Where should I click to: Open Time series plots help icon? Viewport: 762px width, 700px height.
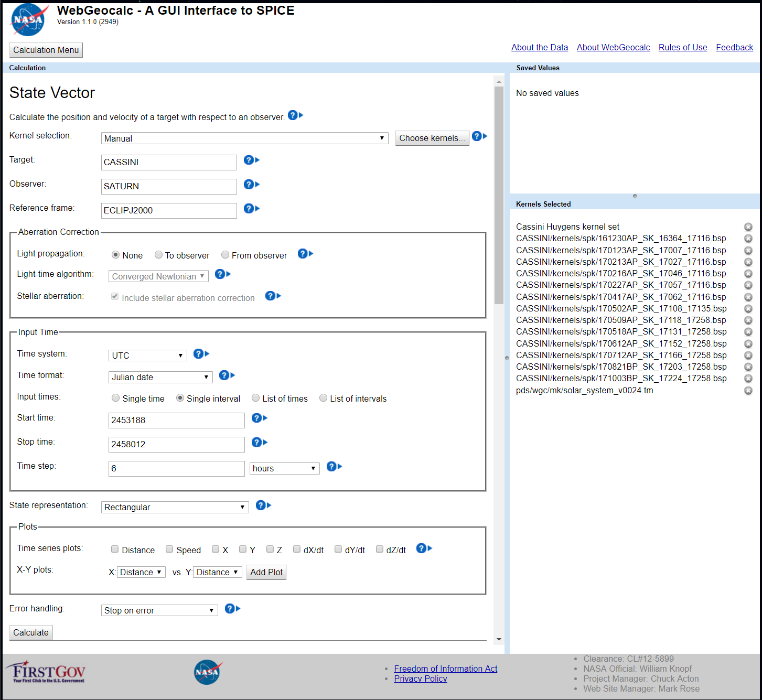click(424, 548)
